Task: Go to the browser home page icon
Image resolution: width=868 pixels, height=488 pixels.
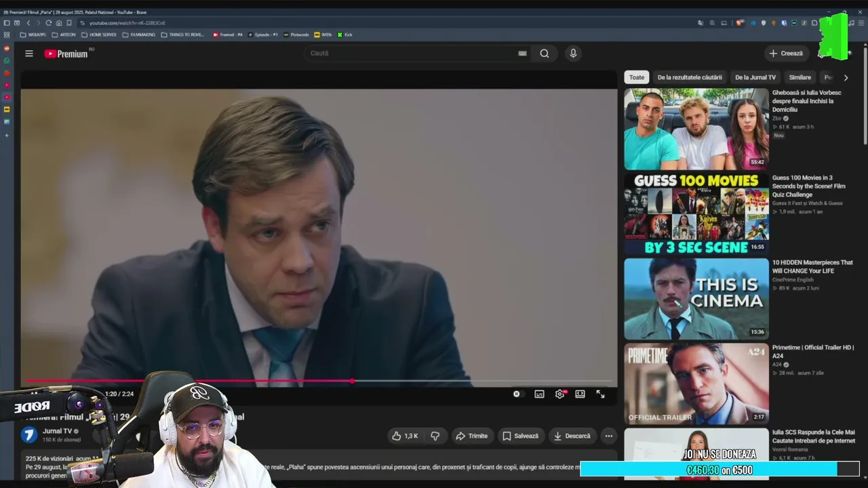Action: 58,23
